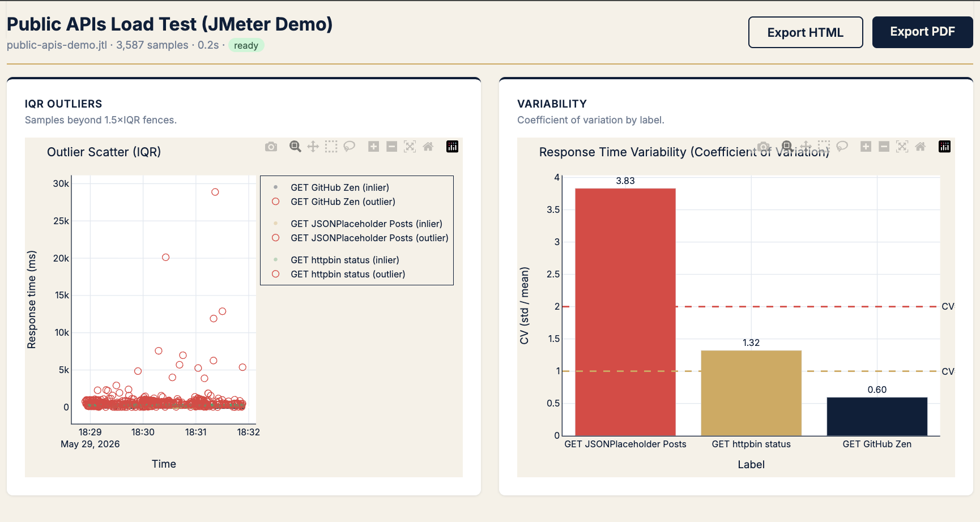The height and width of the screenshot is (522, 980).
Task: Download Variability chart as PNG camera icon
Action: [x=764, y=147]
